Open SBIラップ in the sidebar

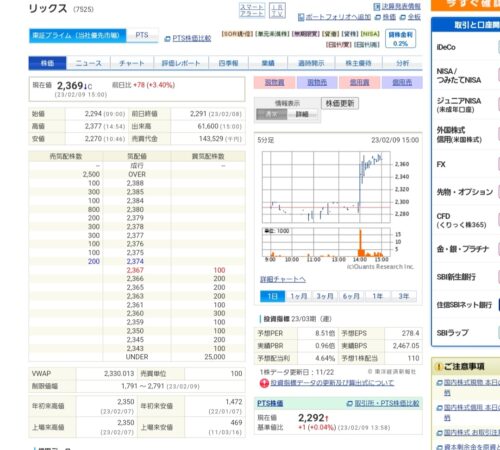pos(453,333)
